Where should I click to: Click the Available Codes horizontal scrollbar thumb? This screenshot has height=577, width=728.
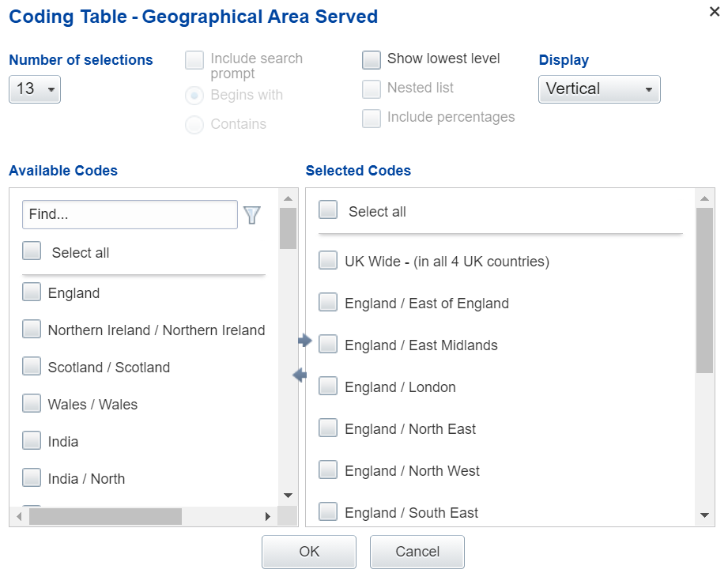click(105, 516)
